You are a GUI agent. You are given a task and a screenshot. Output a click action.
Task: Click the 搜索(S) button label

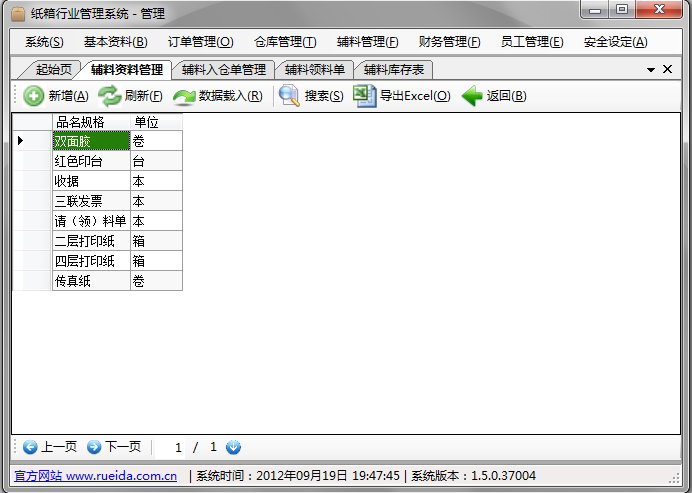(x=324, y=96)
